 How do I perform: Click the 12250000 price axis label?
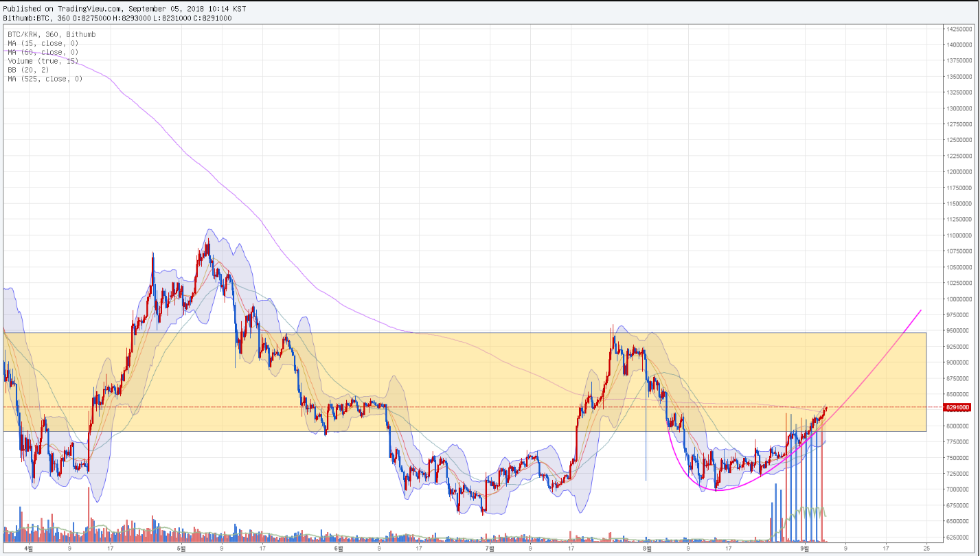tap(959, 156)
